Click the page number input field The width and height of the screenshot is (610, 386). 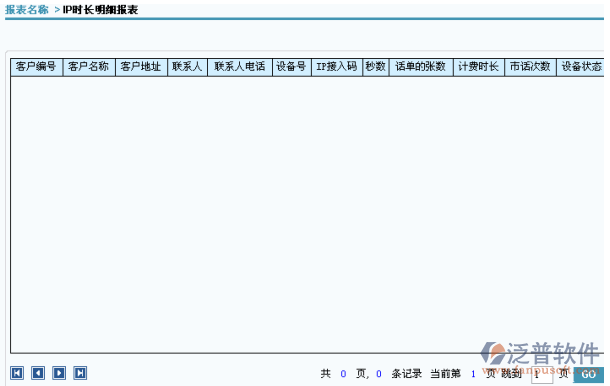[x=542, y=375]
